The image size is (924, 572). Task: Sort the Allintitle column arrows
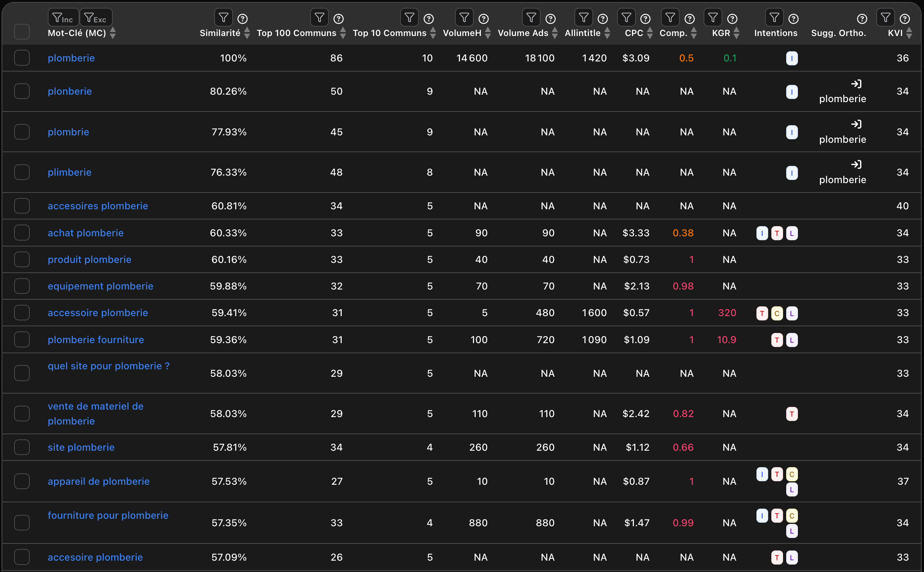click(x=607, y=33)
